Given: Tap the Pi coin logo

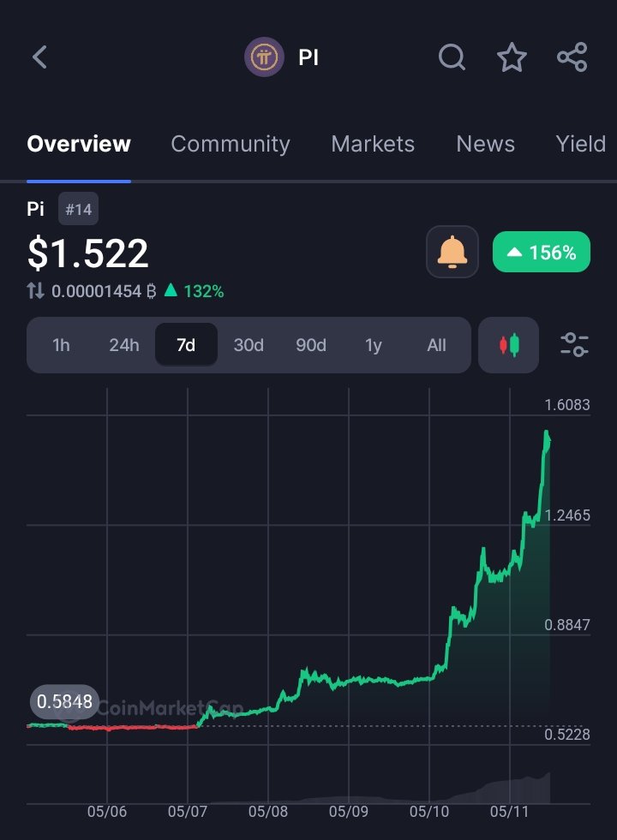Looking at the screenshot, I should coord(264,57).
